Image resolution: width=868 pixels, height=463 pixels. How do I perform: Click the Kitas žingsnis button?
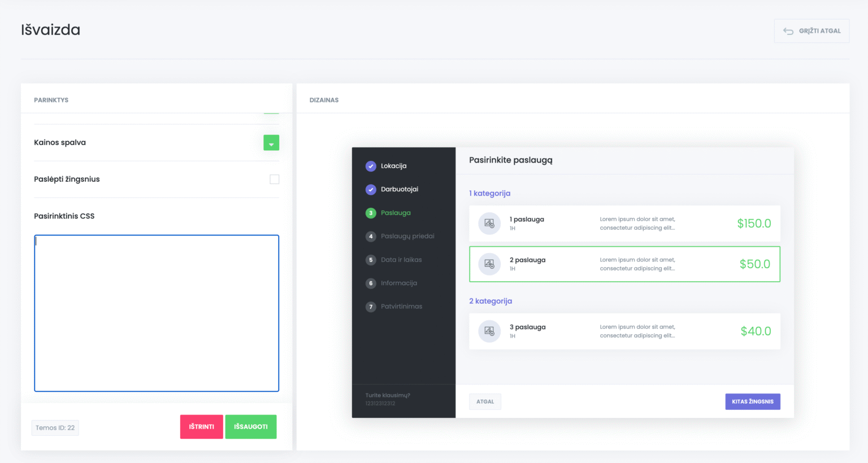(753, 402)
